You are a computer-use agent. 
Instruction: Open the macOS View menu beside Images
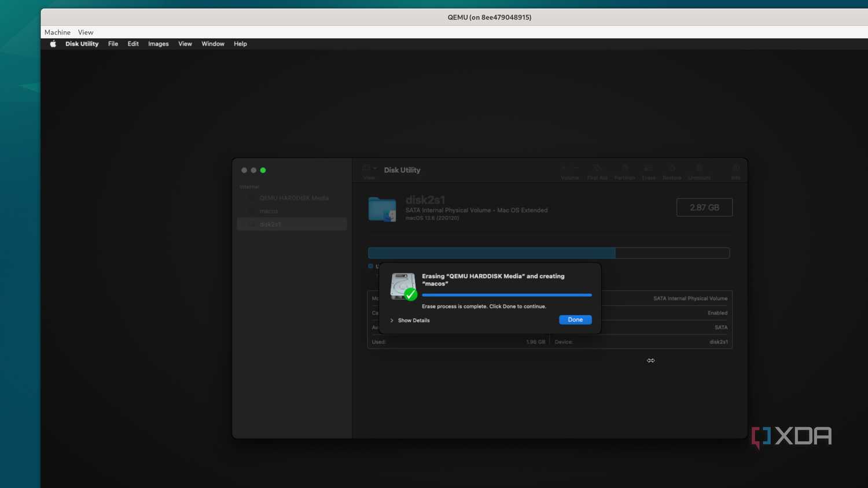(x=185, y=44)
